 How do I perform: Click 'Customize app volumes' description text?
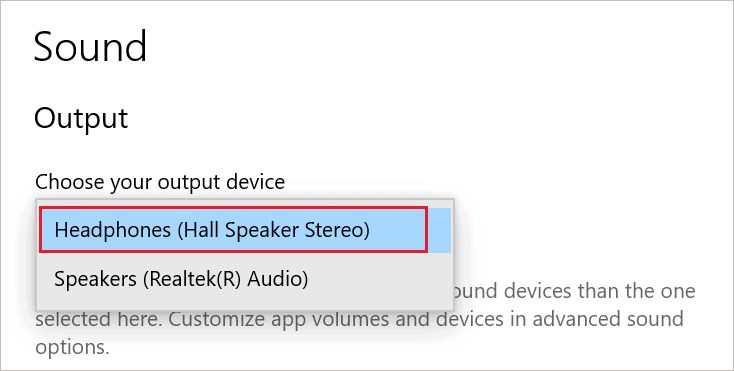click(x=237, y=320)
